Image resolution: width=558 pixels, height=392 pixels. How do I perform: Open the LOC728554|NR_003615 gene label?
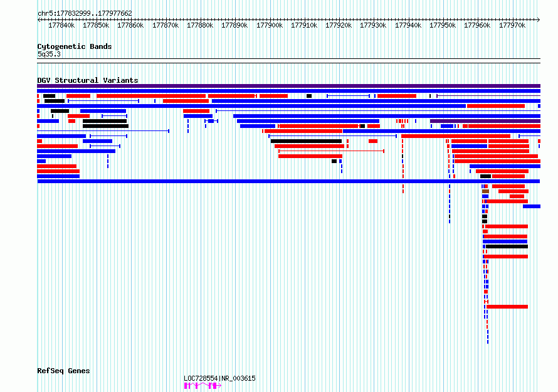(219, 378)
